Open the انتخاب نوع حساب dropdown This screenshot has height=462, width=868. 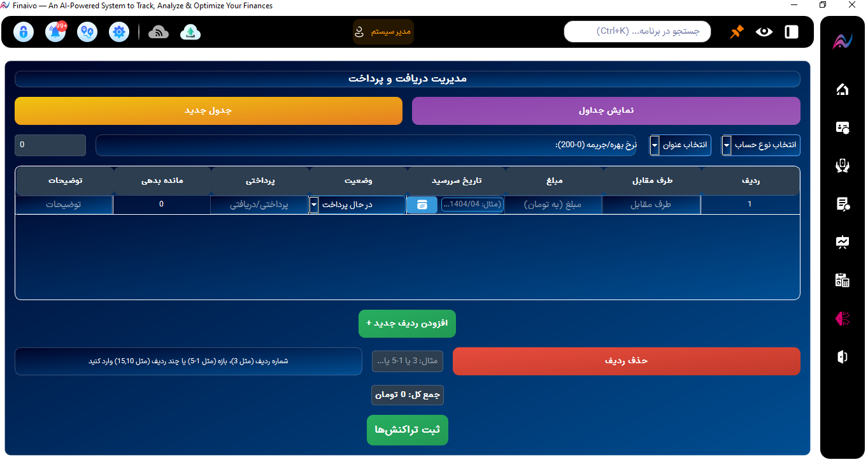coord(760,145)
